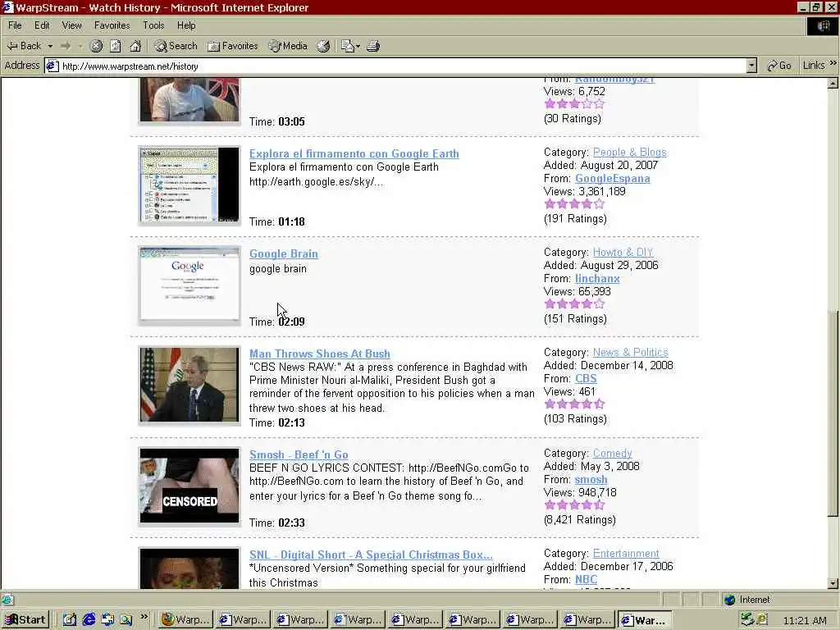Viewport: 840px width, 630px height.
Task: Open the Address bar dropdown list
Action: [751, 66]
